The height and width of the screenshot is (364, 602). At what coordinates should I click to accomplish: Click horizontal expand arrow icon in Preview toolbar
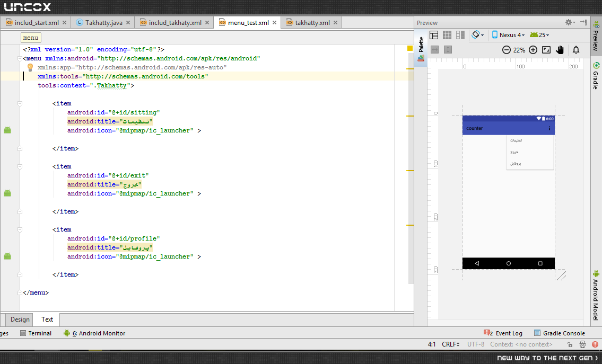(434, 49)
